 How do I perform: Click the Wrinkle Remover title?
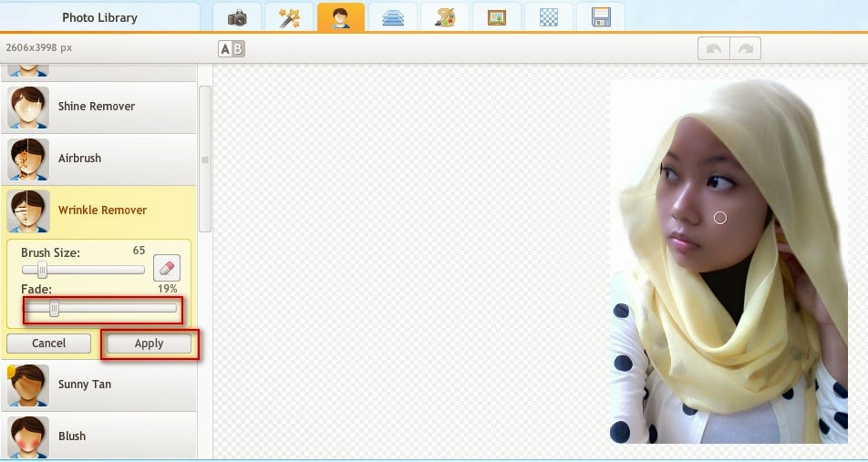102,210
